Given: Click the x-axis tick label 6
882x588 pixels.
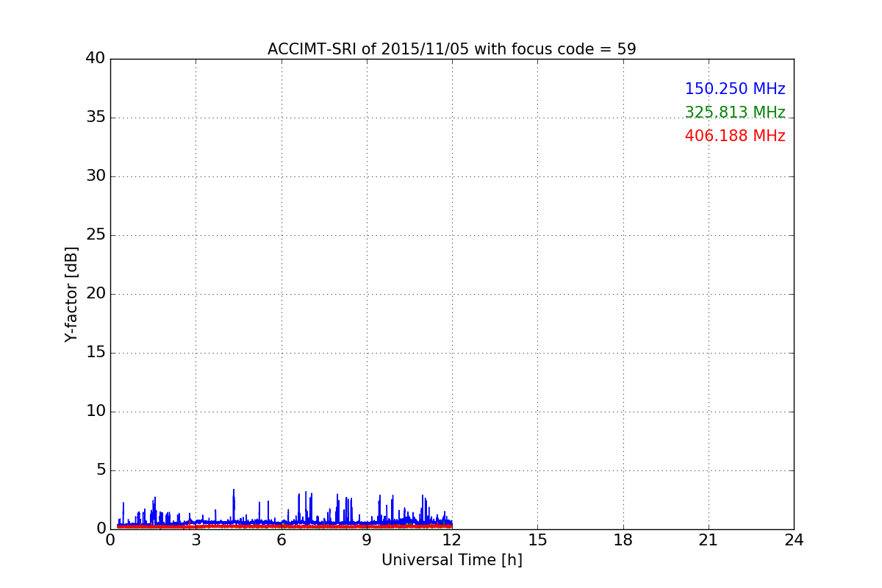Looking at the screenshot, I should [281, 540].
